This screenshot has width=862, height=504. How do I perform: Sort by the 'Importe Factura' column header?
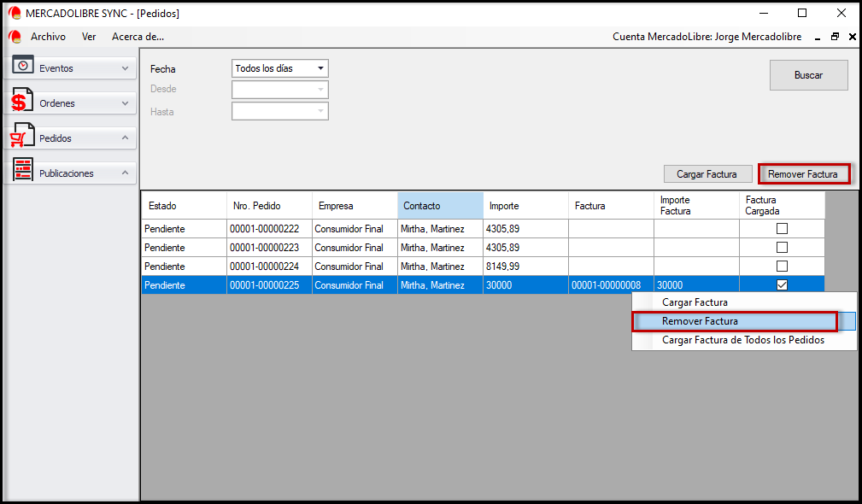click(696, 206)
